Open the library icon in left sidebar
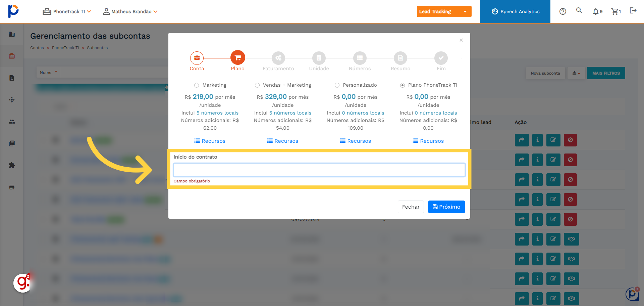Viewport: 644px width, 306px height. tap(12, 143)
